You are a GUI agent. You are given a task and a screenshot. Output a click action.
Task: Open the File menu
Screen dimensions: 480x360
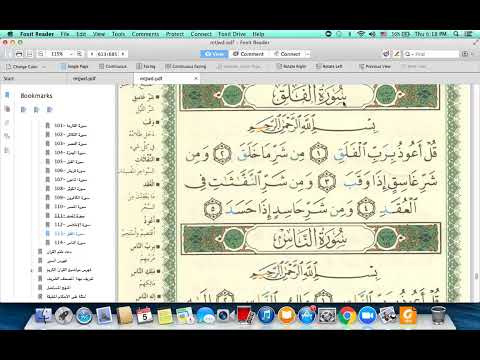(x=65, y=34)
